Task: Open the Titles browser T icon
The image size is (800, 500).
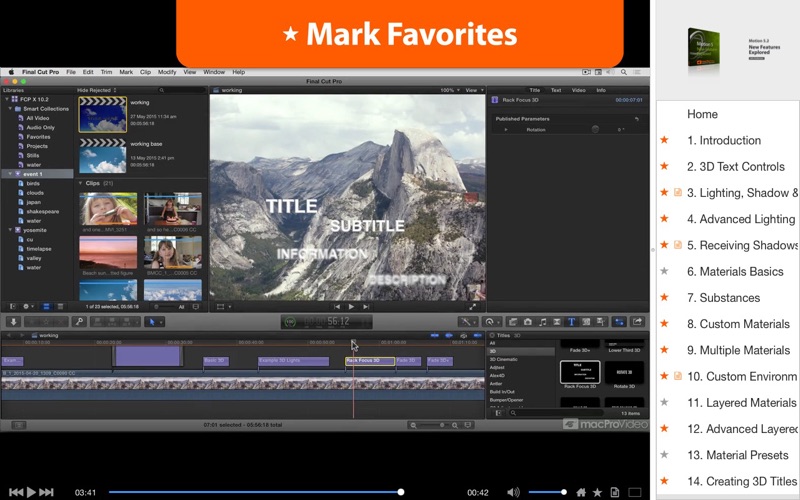Action: [571, 321]
